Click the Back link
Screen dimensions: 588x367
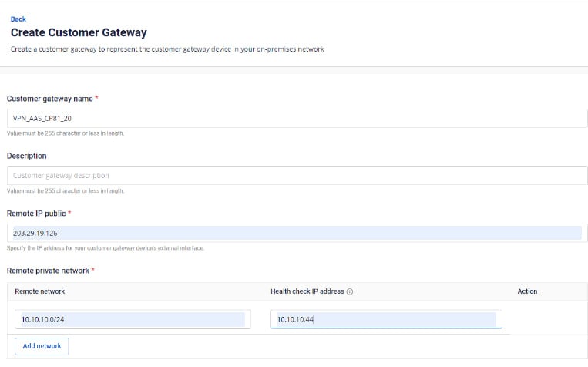[x=18, y=19]
